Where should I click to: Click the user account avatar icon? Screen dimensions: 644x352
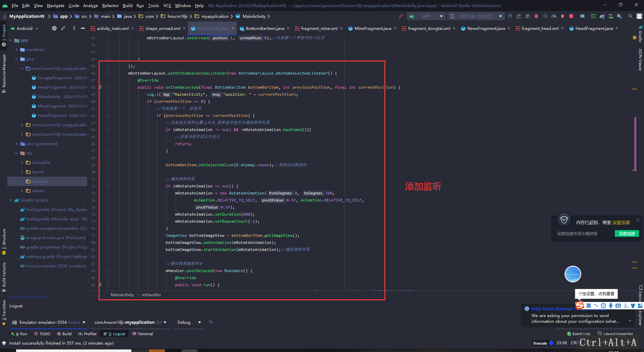click(639, 16)
